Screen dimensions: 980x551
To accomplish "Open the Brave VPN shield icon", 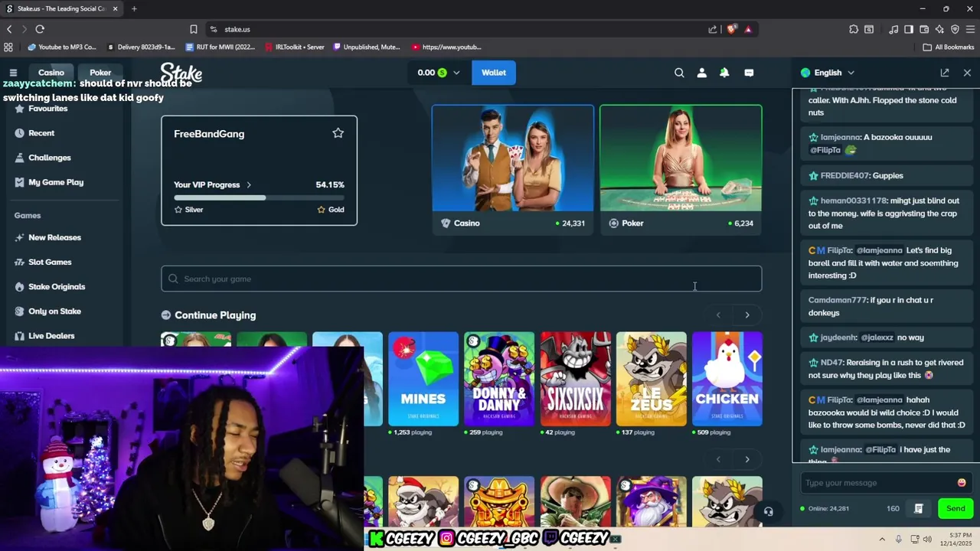I will click(x=955, y=29).
